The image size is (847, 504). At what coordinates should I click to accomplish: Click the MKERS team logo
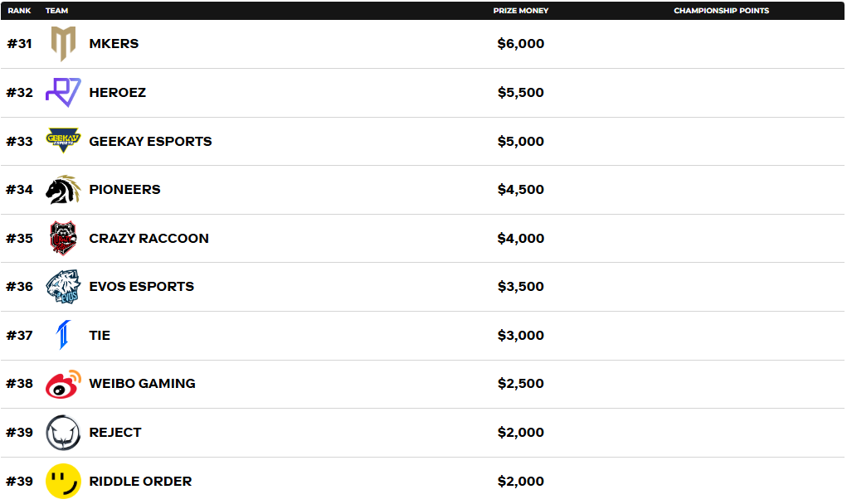(63, 44)
